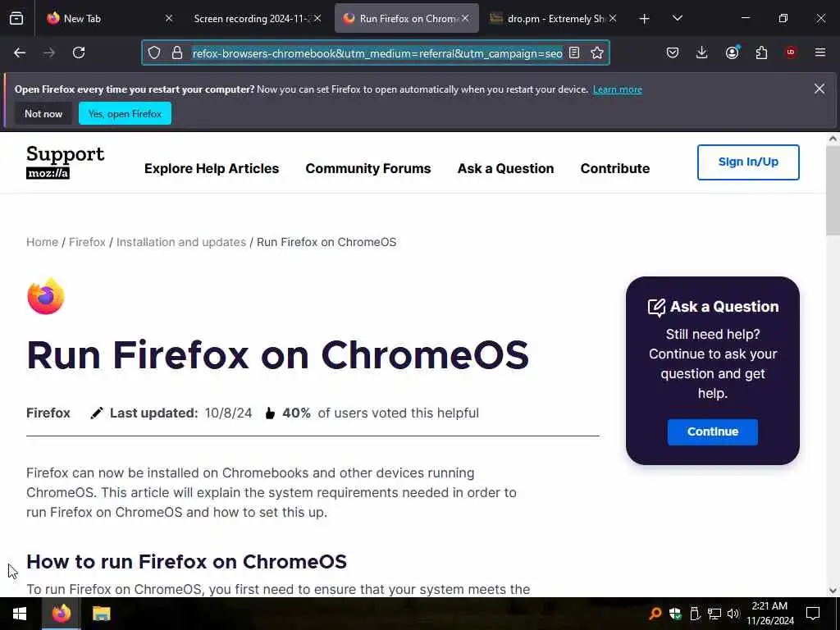Open Mozilla Support logo home
Screen dimensions: 840x630
(x=66, y=162)
